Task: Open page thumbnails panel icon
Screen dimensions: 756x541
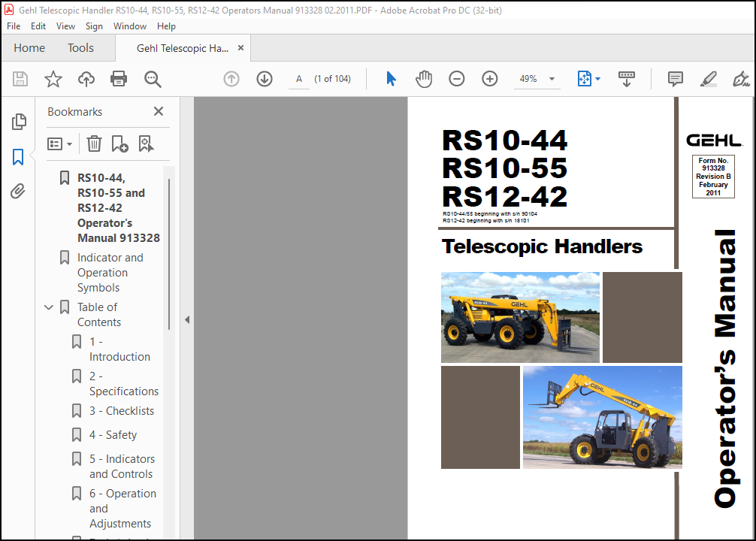Action: [18, 122]
